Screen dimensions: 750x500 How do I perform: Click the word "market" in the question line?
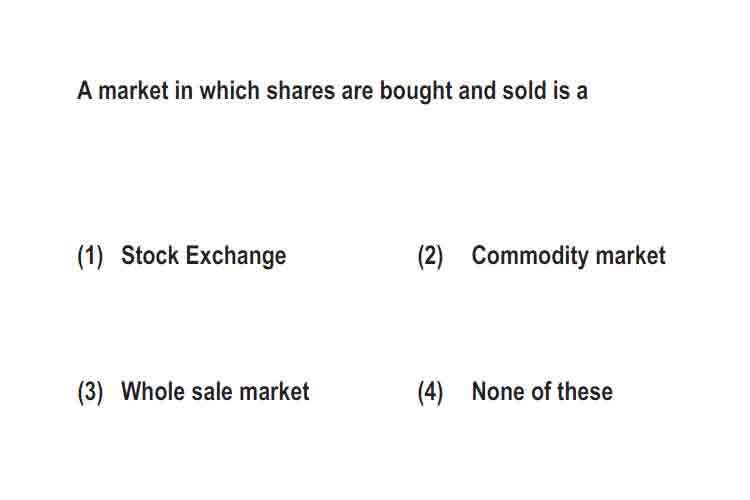coord(133,90)
